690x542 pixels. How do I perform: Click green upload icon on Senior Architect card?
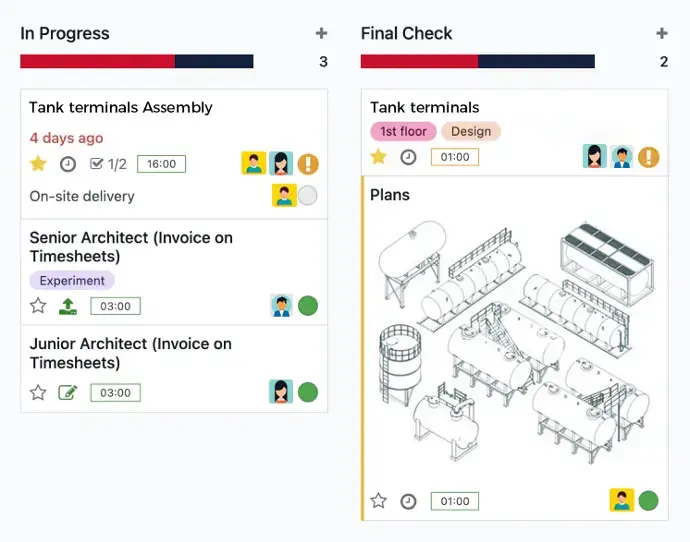tap(68, 306)
